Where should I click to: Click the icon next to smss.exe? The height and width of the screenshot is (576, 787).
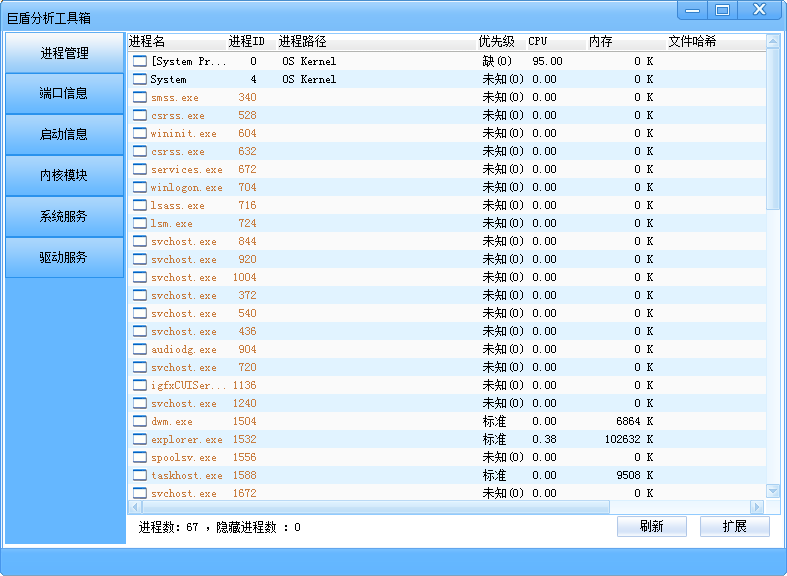pyautogui.click(x=140, y=98)
